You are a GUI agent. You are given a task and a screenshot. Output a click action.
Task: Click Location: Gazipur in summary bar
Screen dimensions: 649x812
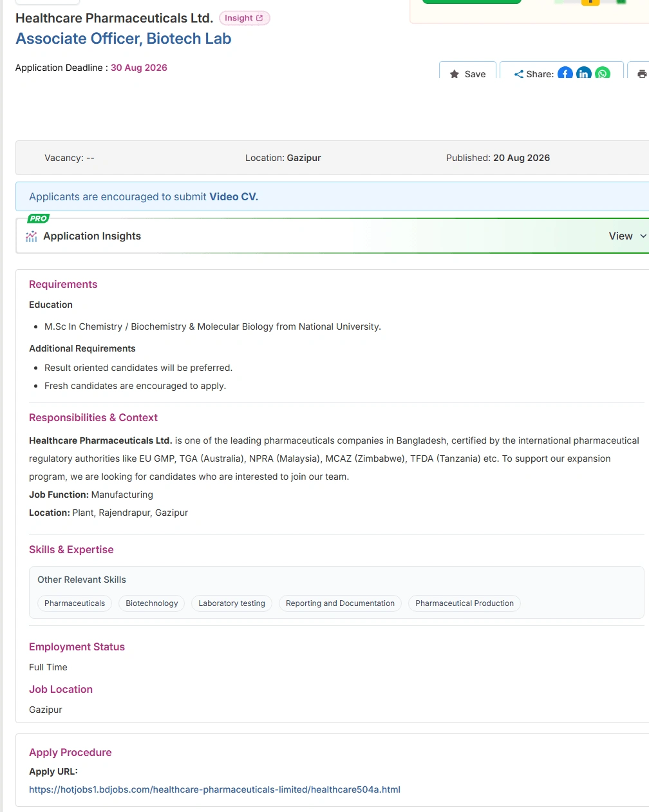[283, 158]
